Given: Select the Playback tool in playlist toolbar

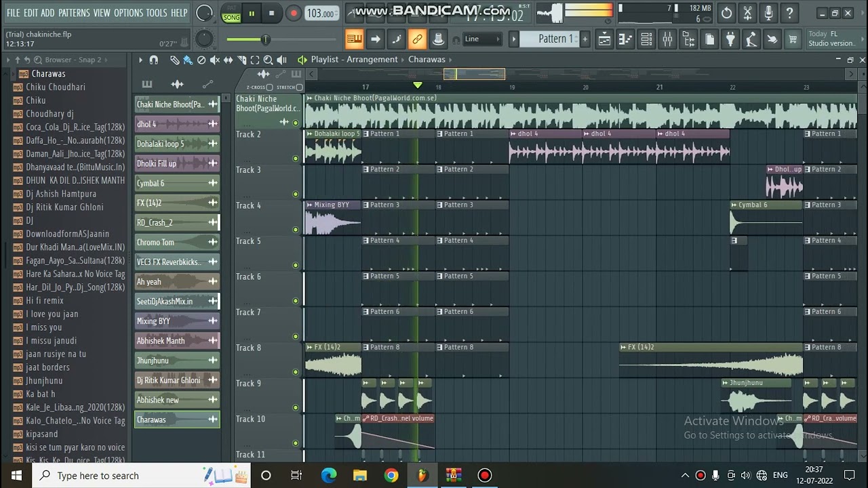Looking at the screenshot, I should coord(282,60).
